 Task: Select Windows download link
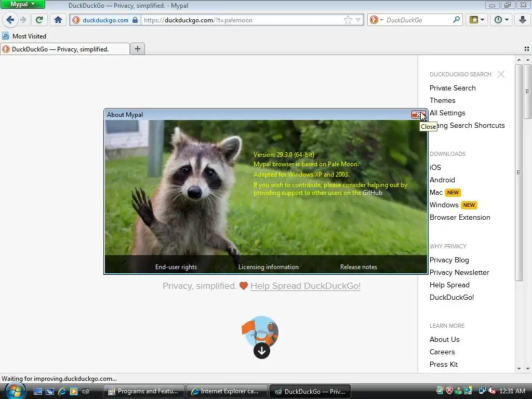pyautogui.click(x=444, y=205)
